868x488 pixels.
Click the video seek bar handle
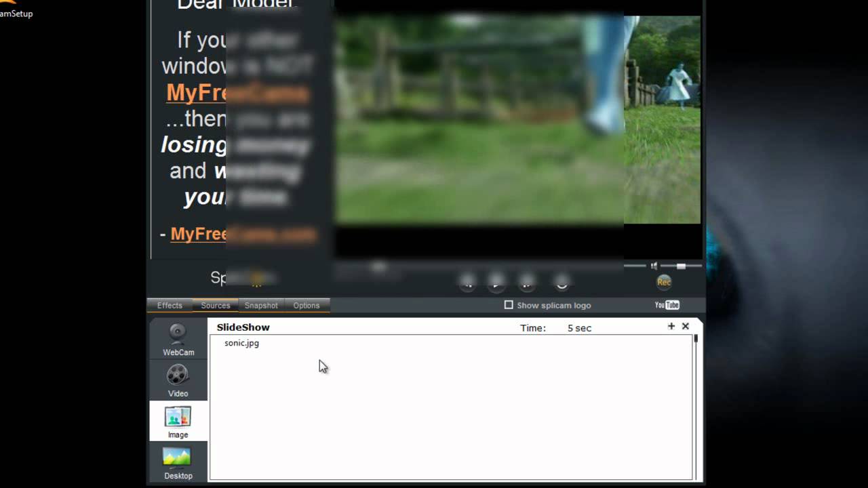(x=379, y=266)
